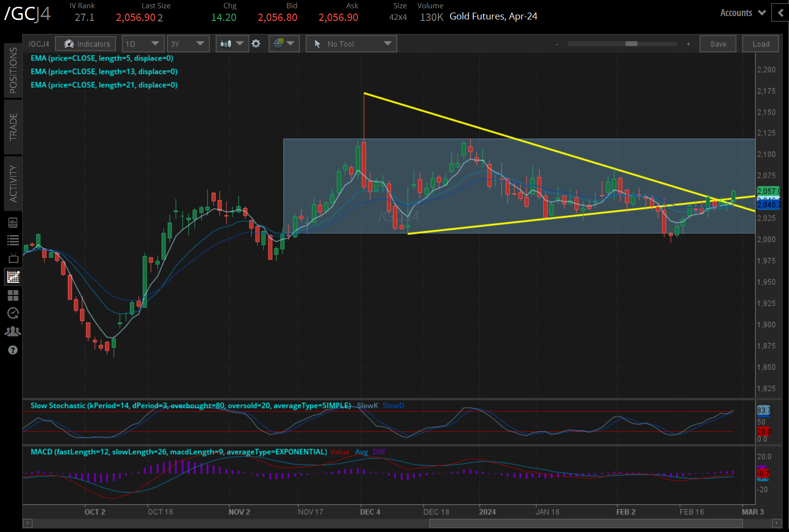Select the Slow Stochastic study label

[190, 405]
